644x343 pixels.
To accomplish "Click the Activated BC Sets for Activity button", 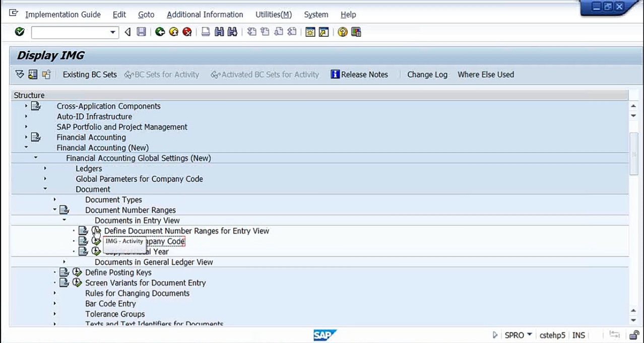I will click(265, 75).
